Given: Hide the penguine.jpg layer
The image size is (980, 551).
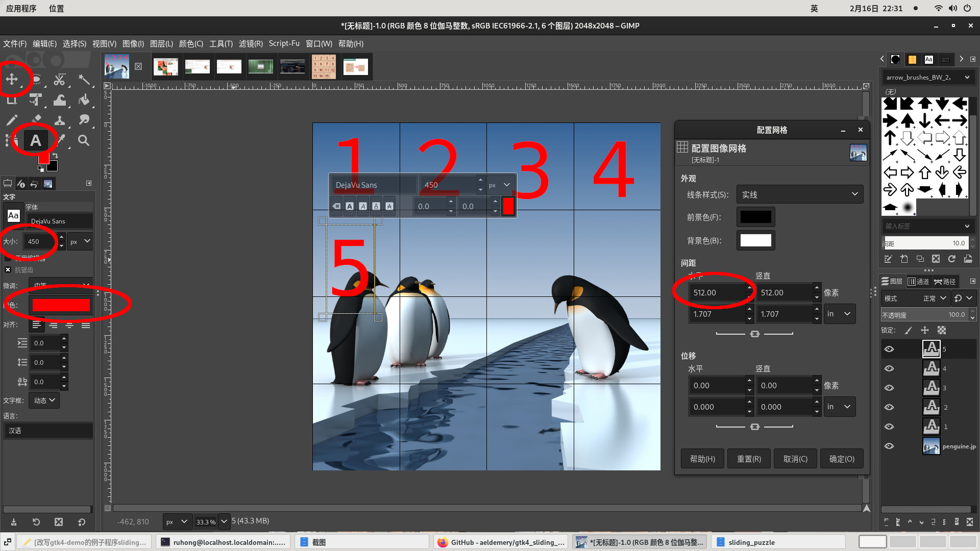Looking at the screenshot, I should click(889, 446).
